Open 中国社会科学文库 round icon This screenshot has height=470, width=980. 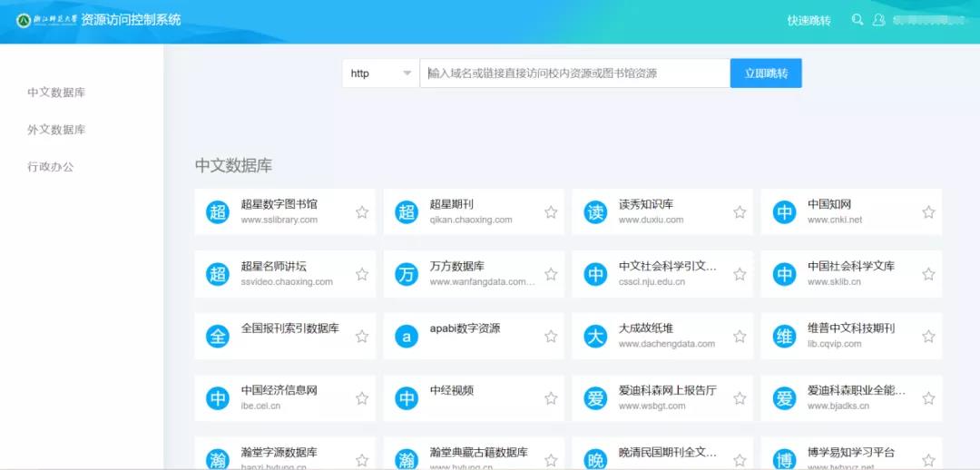coord(784,274)
